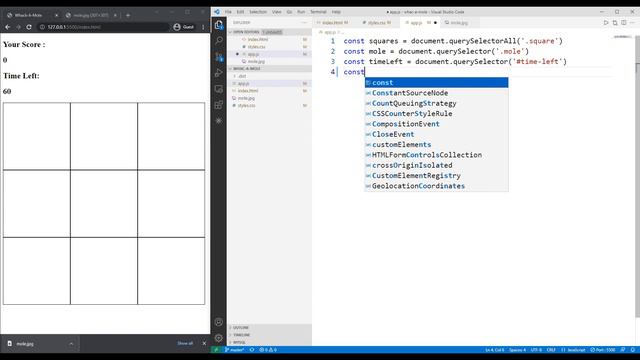Select CompositionEvent in the suggestion list

(436, 124)
